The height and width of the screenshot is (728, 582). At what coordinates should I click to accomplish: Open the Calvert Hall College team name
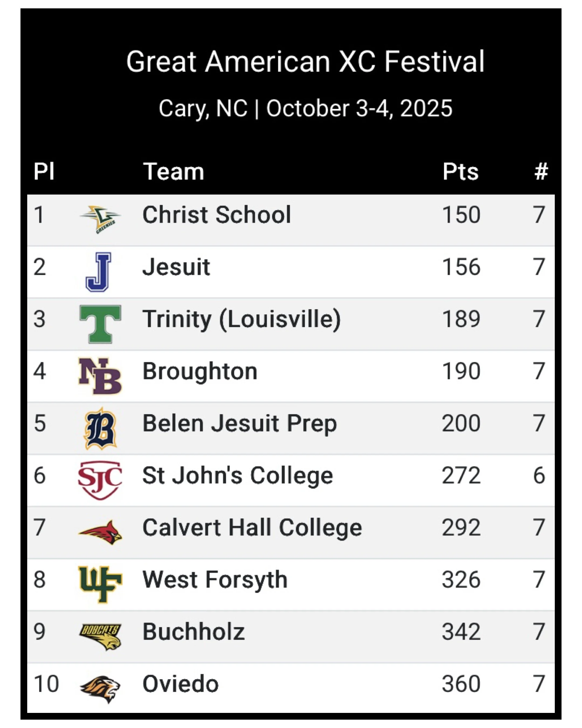click(x=252, y=527)
